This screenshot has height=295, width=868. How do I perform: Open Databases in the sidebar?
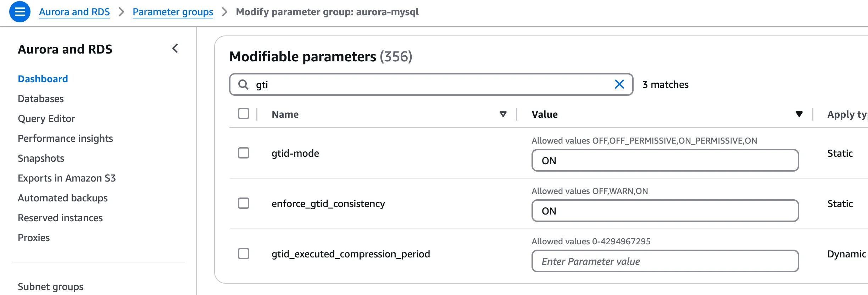41,99
